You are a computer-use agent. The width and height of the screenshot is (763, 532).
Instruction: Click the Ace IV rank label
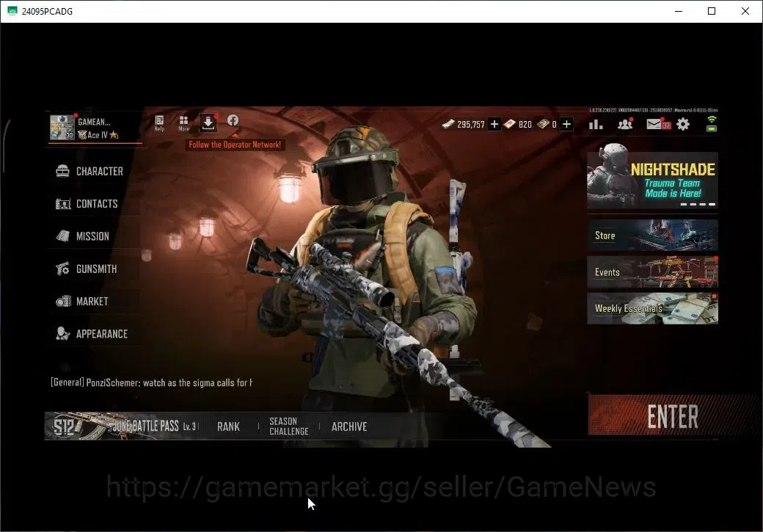(x=98, y=135)
